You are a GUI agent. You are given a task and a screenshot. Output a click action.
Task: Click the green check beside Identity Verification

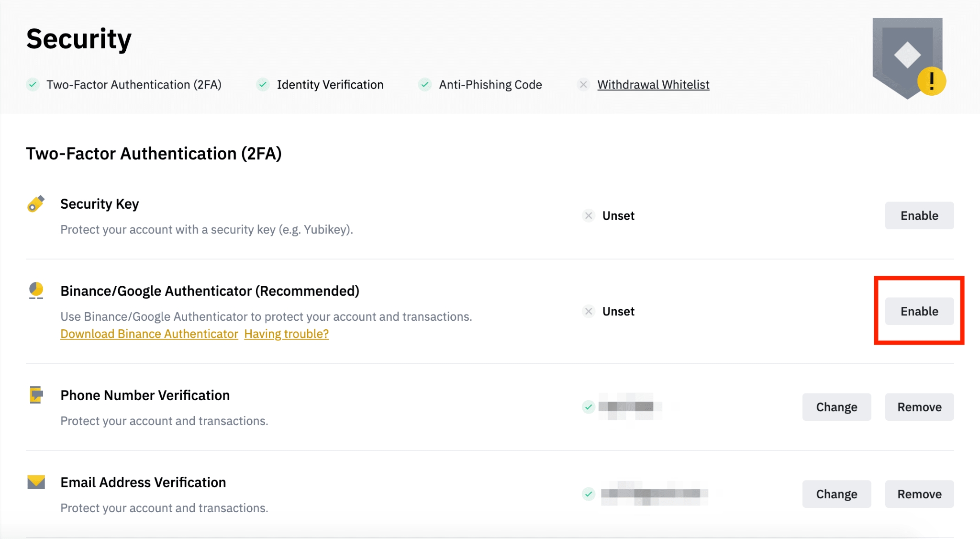pos(263,85)
